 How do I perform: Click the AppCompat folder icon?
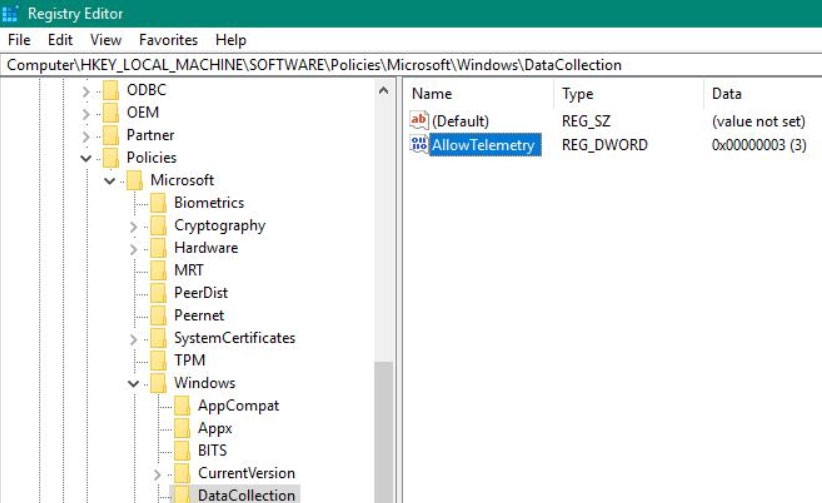coord(182,406)
